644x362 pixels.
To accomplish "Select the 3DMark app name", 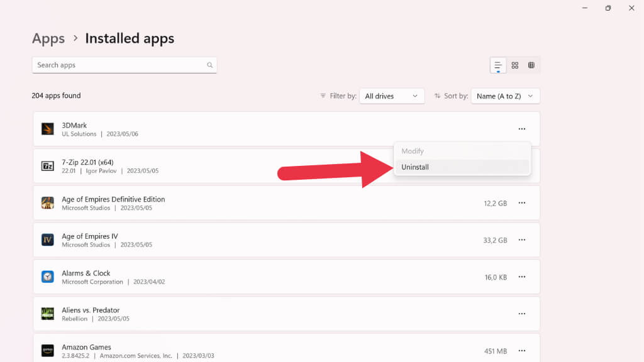I will [74, 125].
